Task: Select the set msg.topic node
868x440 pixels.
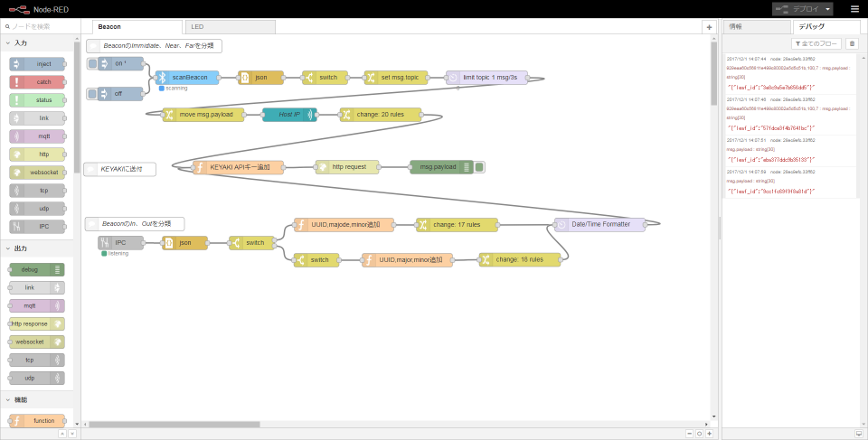Action: 396,78
